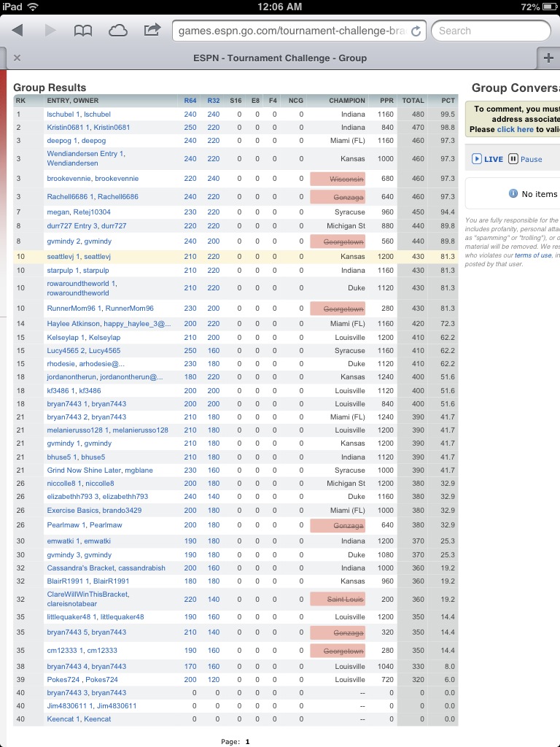The image size is (560, 747).
Task: Follow the 'click here' validation link
Action: point(516,129)
